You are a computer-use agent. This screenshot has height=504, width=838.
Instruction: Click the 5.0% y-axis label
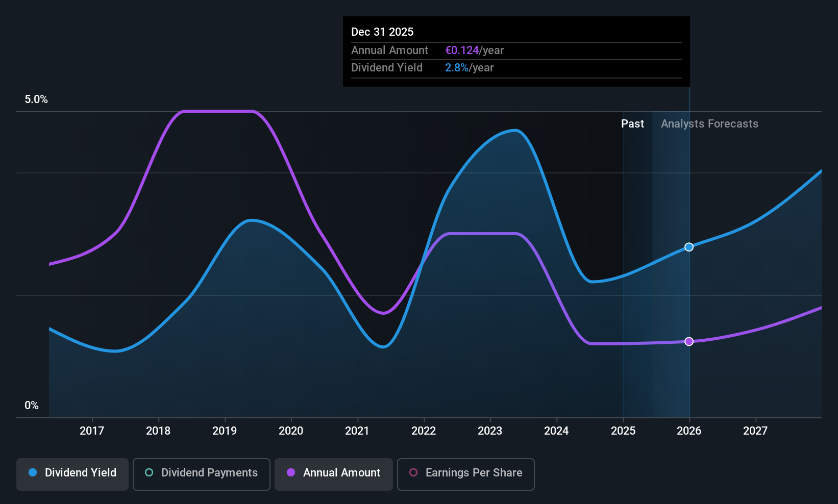[36, 99]
